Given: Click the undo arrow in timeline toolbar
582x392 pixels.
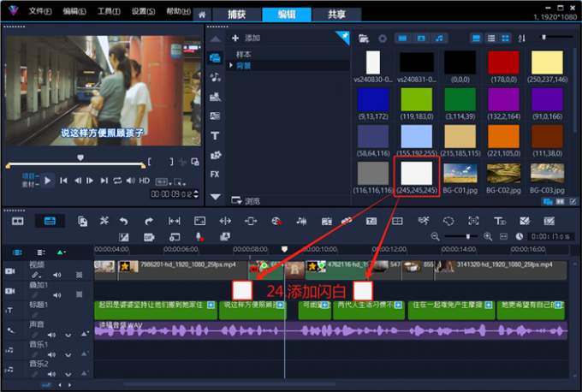Looking at the screenshot, I should point(124,221).
